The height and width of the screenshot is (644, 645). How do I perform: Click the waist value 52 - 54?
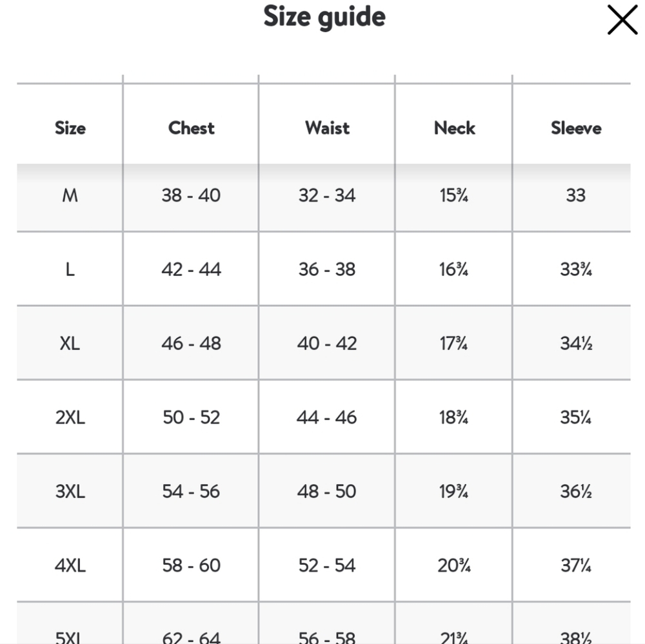point(327,565)
